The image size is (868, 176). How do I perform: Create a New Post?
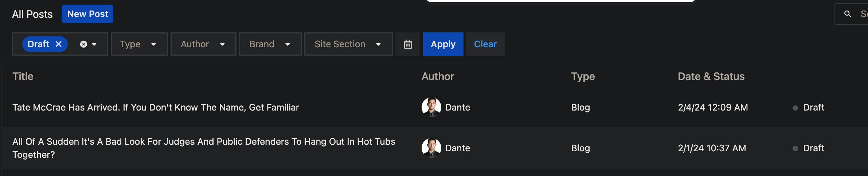[87, 14]
